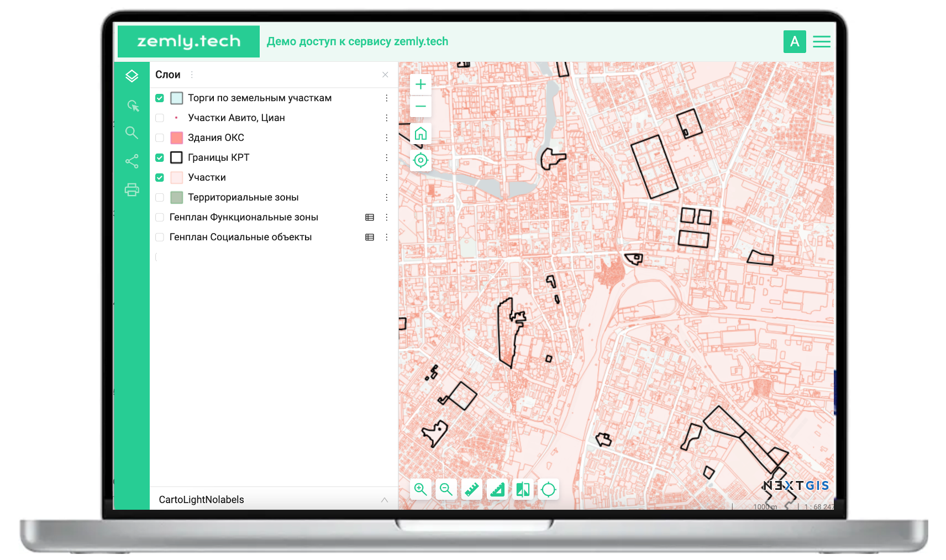Image resolution: width=946 pixels, height=560 pixels.
Task: Open options for Генплан Социальные объекты
Action: pyautogui.click(x=386, y=237)
